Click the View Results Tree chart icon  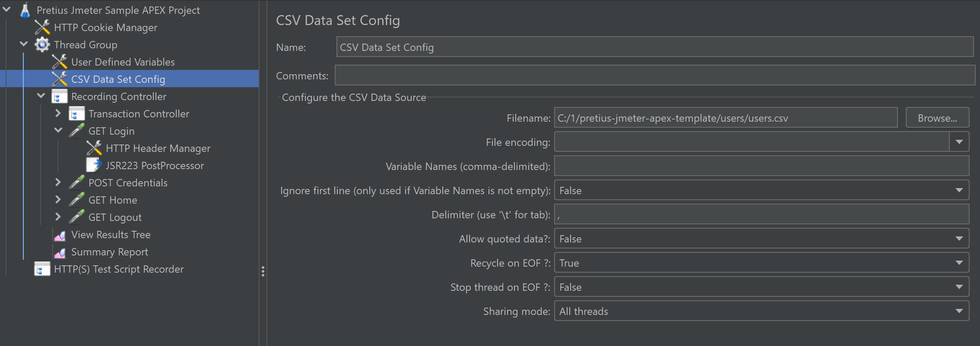[x=60, y=235]
